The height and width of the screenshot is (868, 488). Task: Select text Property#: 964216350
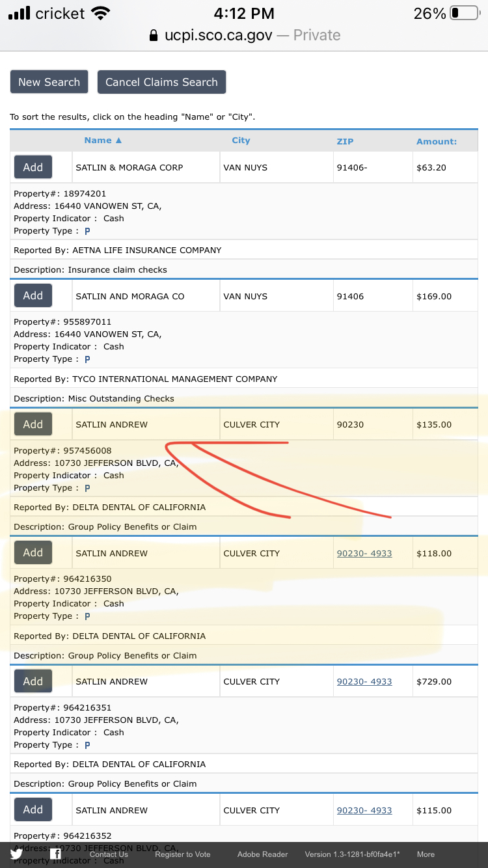coord(62,578)
